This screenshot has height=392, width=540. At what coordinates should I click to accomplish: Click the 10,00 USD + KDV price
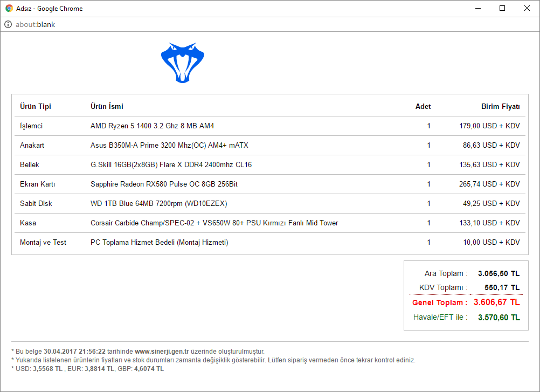[491, 242]
